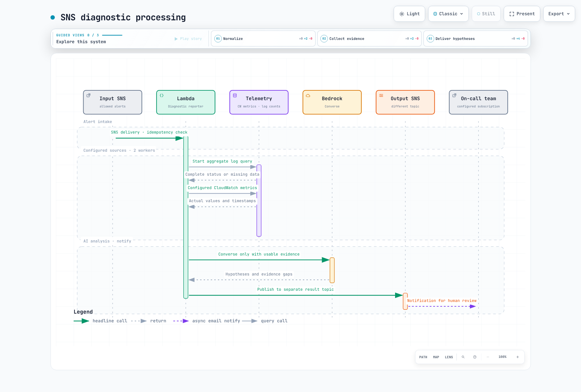This screenshot has height=392, width=581.
Task: Click the Lambda code brackets icon
Action: point(162,95)
